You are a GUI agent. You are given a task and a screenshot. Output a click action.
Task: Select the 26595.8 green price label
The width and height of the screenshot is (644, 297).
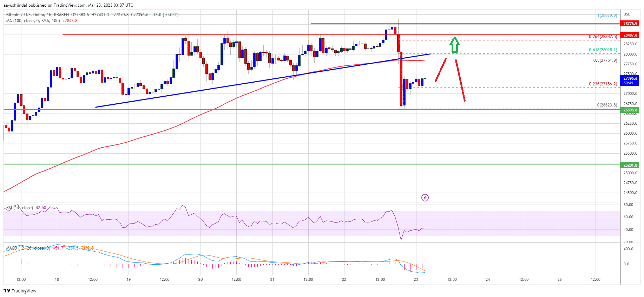click(630, 110)
